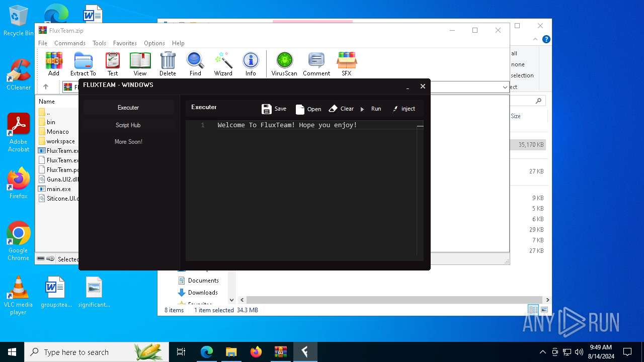Click the WinRAR Extract To icon
644x362 pixels.
tap(83, 64)
